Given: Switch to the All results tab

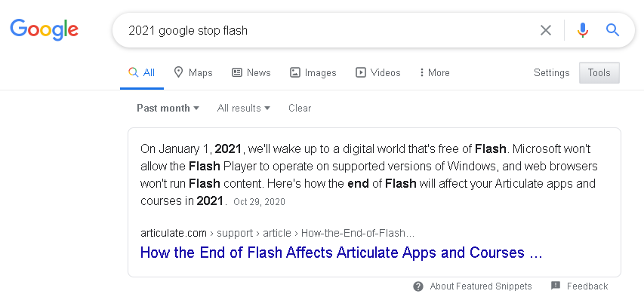Looking at the screenshot, I should coord(142,72).
